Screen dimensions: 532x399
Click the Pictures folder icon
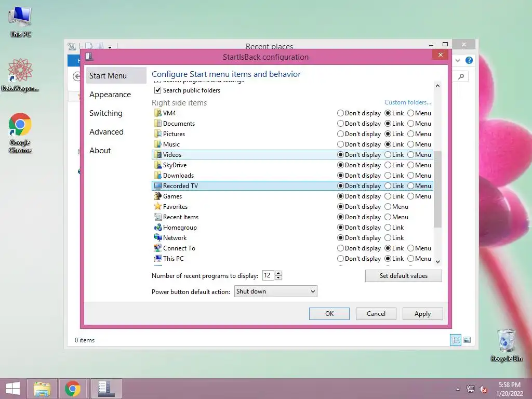[x=157, y=134]
